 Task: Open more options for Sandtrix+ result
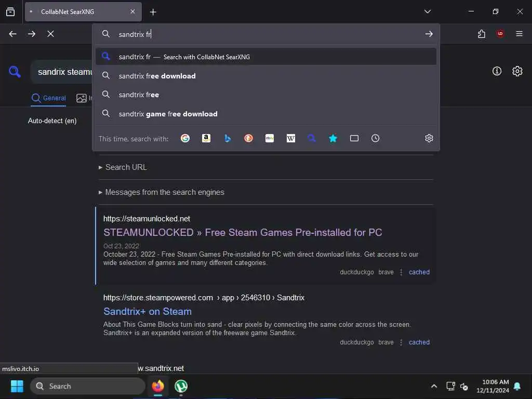401,342
